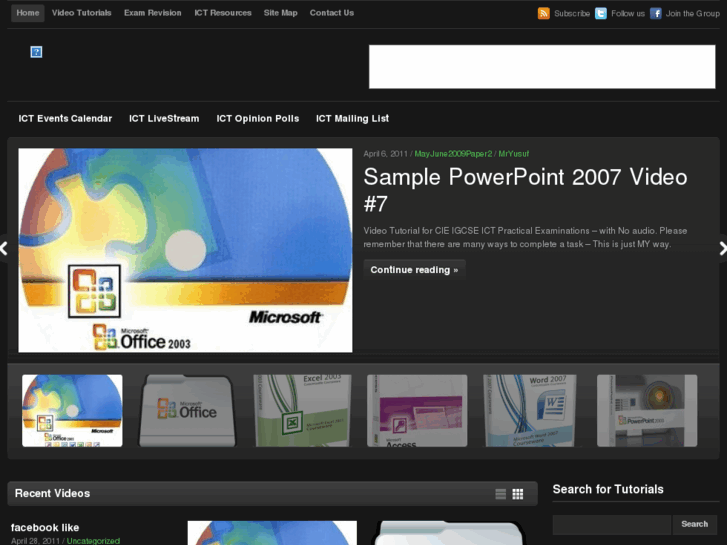Click the Subscribe link
The image size is (727, 545).
[572, 13]
